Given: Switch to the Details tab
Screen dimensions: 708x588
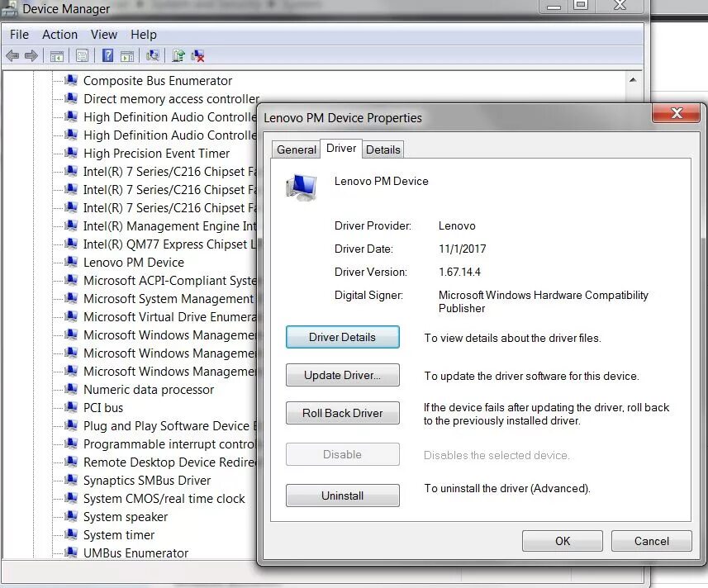Looking at the screenshot, I should click(x=383, y=149).
